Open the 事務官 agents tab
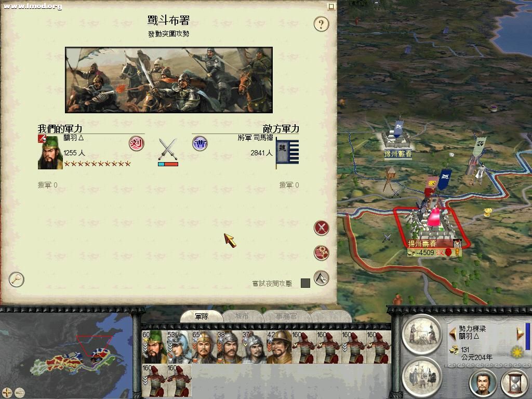The height and width of the screenshot is (399, 532). coord(286,316)
